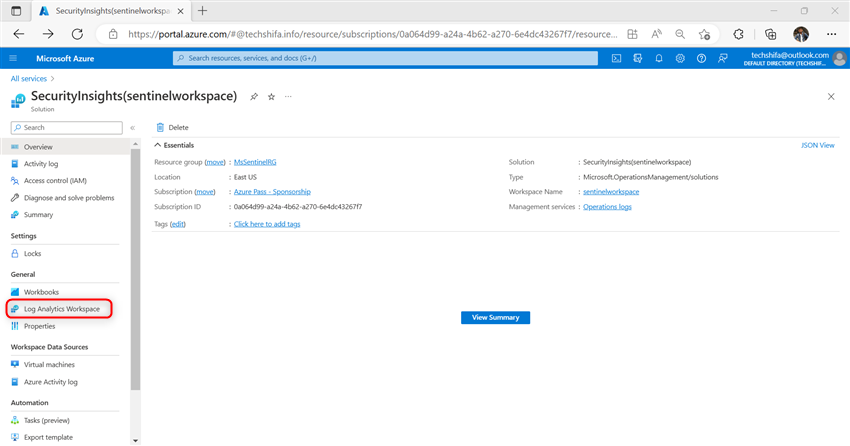The image size is (850, 446).
Task: Click the left menu scrollbar thumb
Action: tap(136, 269)
